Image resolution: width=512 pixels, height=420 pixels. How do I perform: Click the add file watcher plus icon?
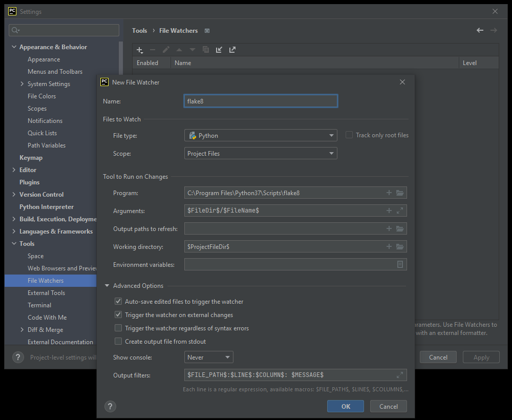(x=139, y=50)
